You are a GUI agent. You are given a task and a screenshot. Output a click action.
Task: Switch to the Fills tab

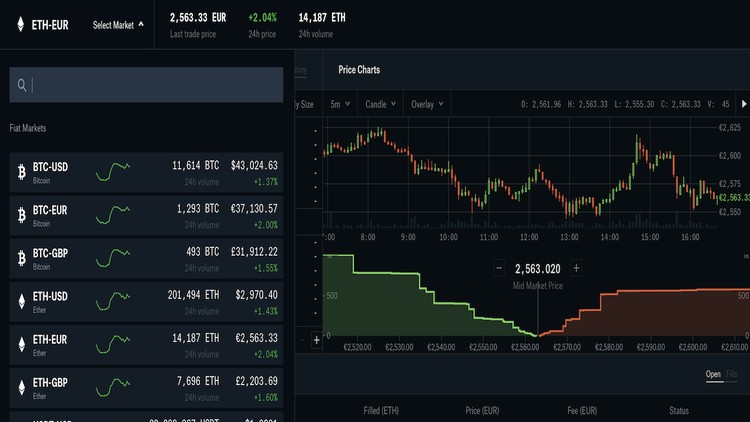point(731,374)
